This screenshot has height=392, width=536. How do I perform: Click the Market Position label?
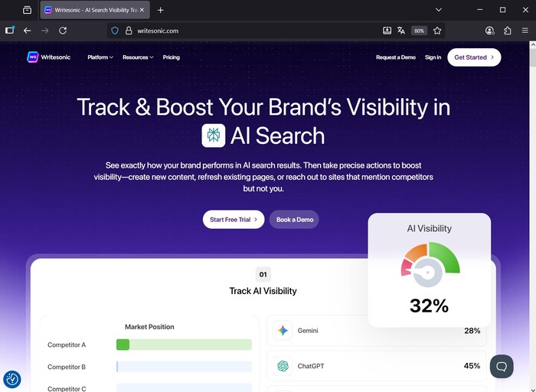[149, 327]
